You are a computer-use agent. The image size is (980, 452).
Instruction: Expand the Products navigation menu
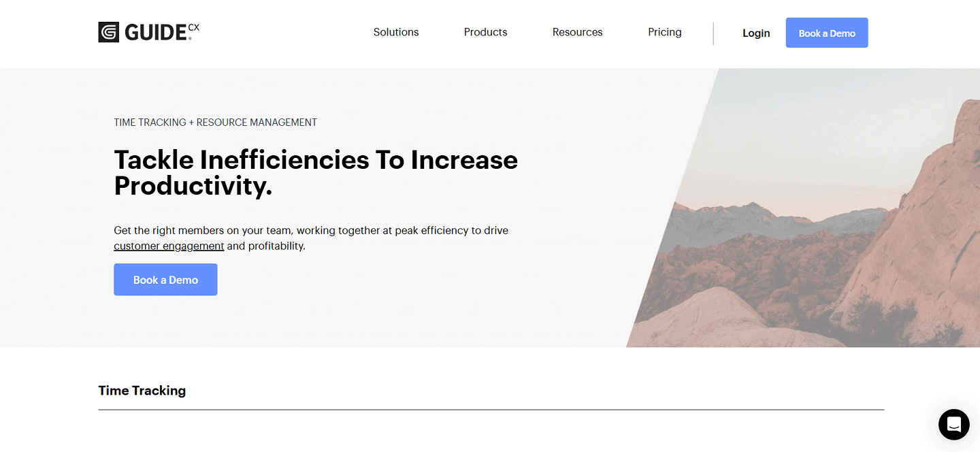coord(485,32)
